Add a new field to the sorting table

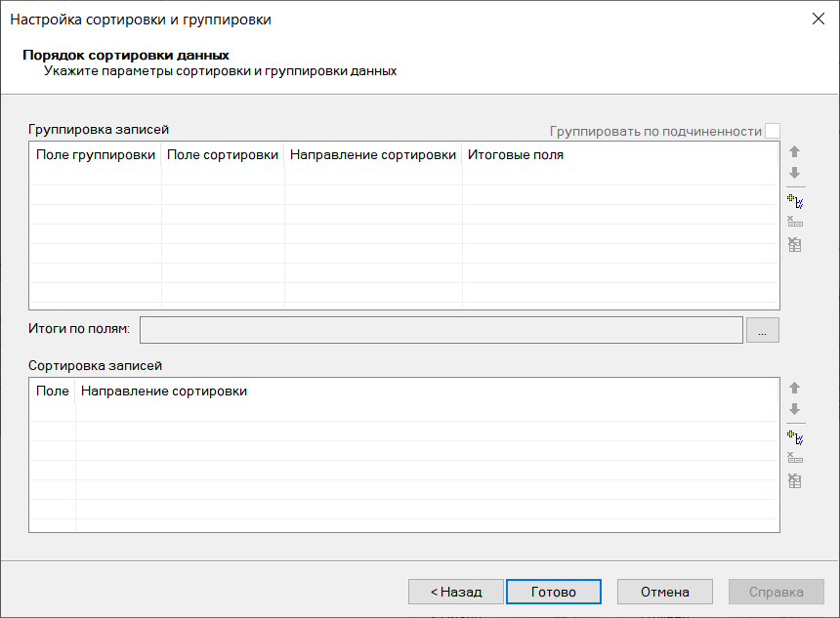click(x=794, y=436)
